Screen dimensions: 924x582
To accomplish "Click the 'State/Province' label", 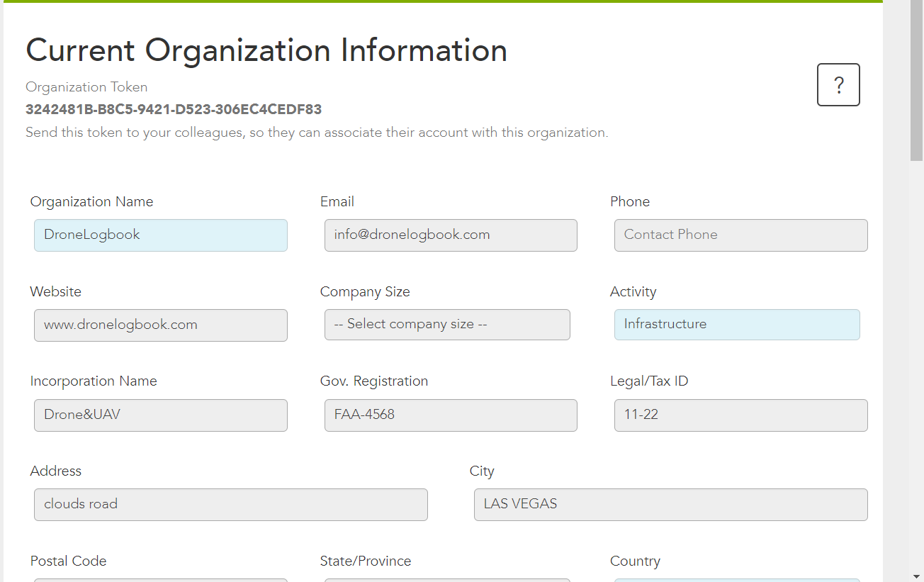I will [366, 561].
